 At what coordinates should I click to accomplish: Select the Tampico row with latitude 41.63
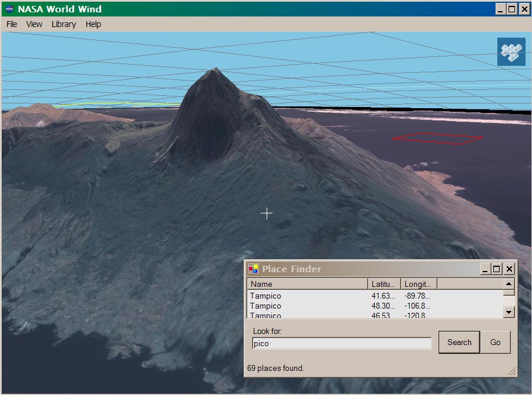[x=375, y=296]
